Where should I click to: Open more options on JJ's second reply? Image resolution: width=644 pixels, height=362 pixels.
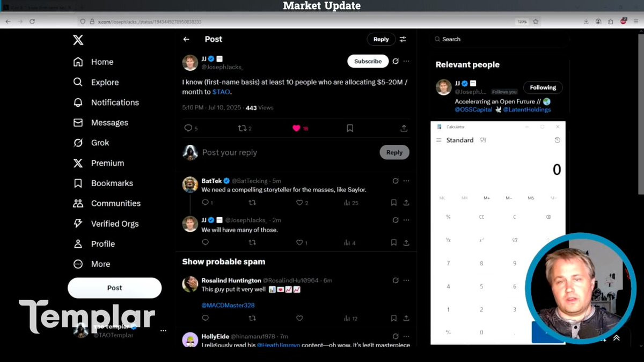[406, 220]
